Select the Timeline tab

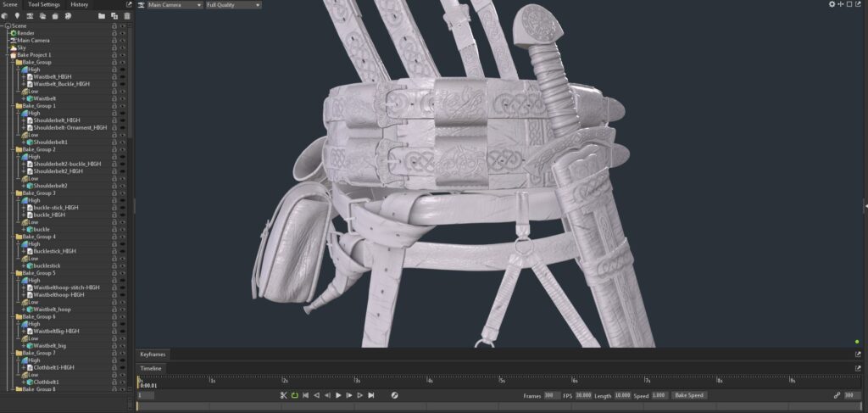pos(151,368)
